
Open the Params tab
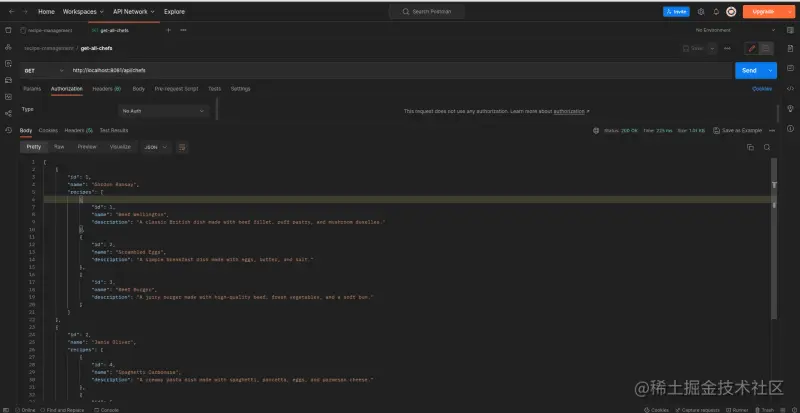(32, 89)
